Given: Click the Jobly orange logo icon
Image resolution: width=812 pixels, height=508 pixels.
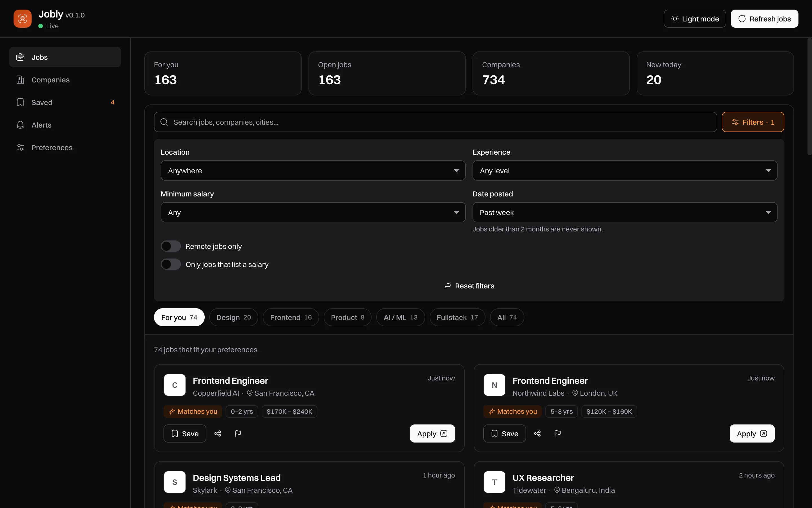Looking at the screenshot, I should [23, 18].
